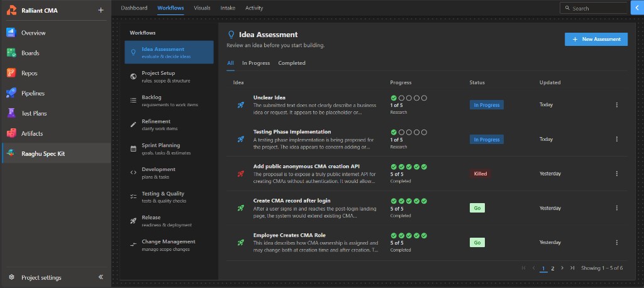This screenshot has height=288, width=644.
Task: Switch to the Activity tab
Action: (x=254, y=8)
